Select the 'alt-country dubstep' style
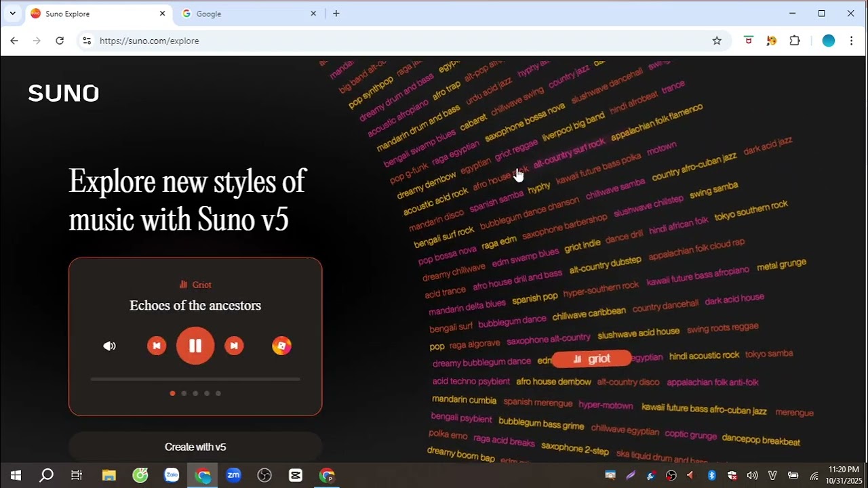This screenshot has height=488, width=868. pos(605,265)
